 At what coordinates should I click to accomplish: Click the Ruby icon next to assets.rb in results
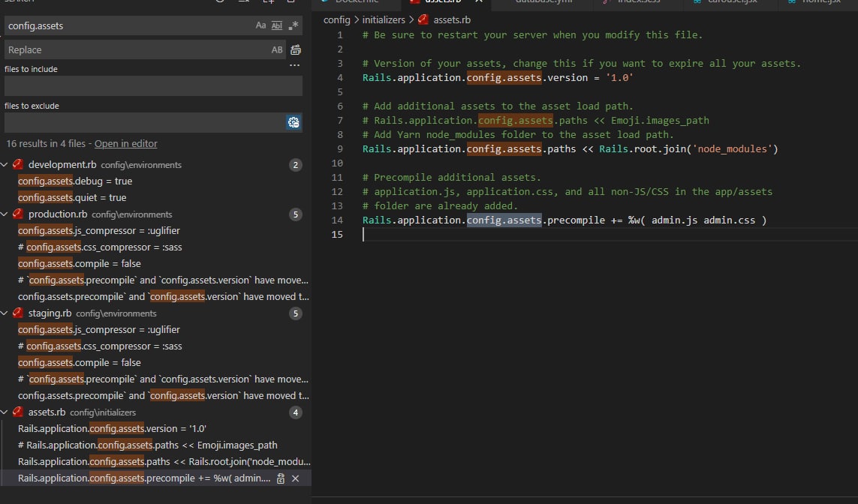tap(17, 412)
